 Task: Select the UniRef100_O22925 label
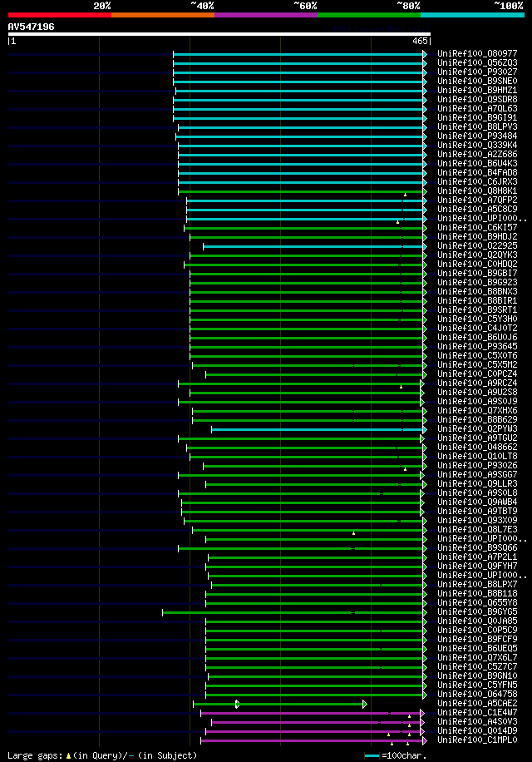pyautogui.click(x=477, y=246)
